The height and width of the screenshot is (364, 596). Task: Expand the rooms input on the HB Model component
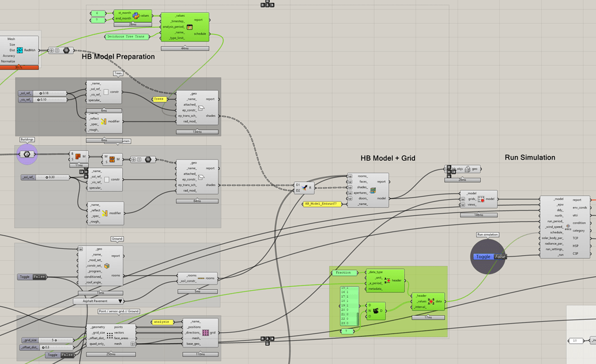(350, 175)
